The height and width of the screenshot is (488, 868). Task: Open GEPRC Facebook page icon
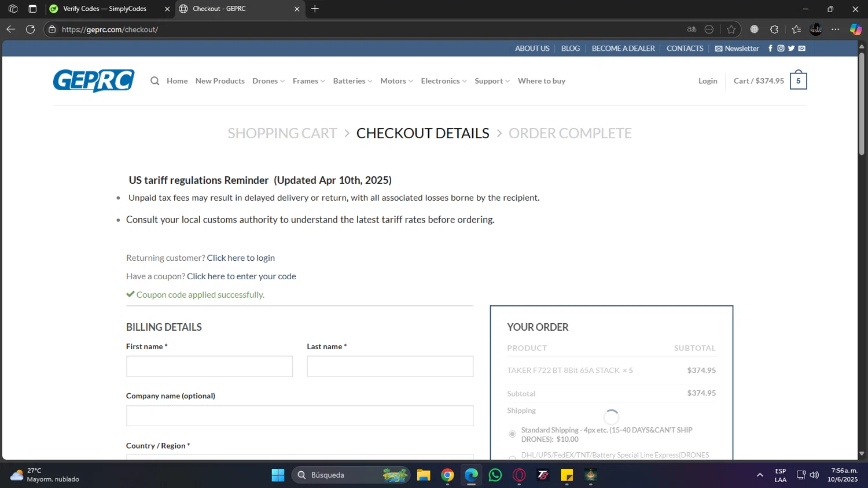pos(770,49)
